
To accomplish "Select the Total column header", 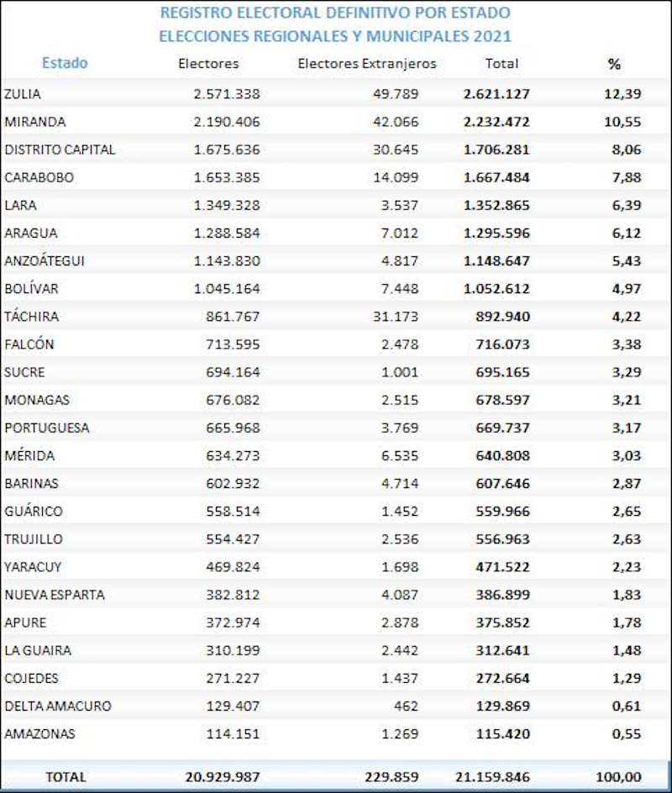I will pos(501,64).
